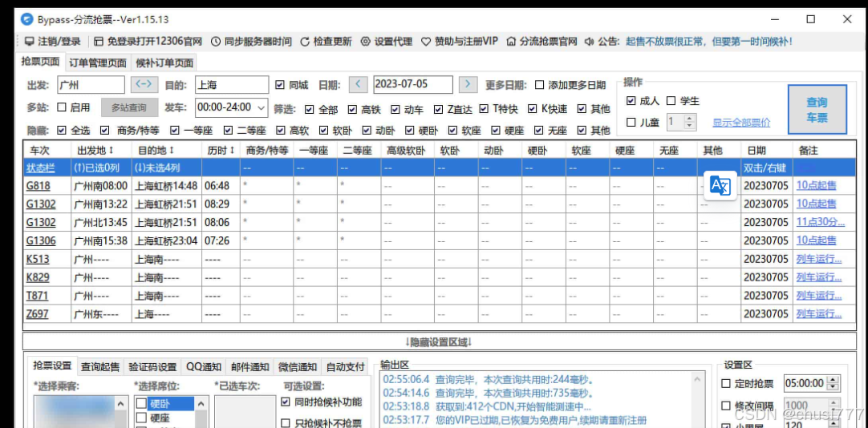
Task: Toggle the Z直达 filter checkbox
Action: point(439,110)
